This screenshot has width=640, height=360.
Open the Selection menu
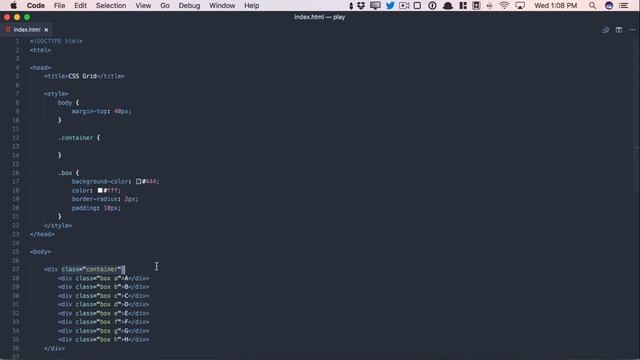111,6
